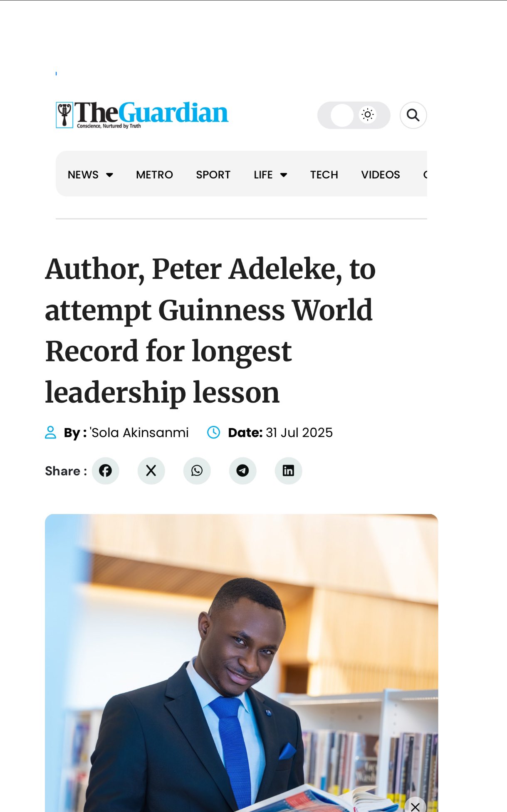Click the author profile icon
Image resolution: width=507 pixels, height=812 pixels.
[50, 433]
